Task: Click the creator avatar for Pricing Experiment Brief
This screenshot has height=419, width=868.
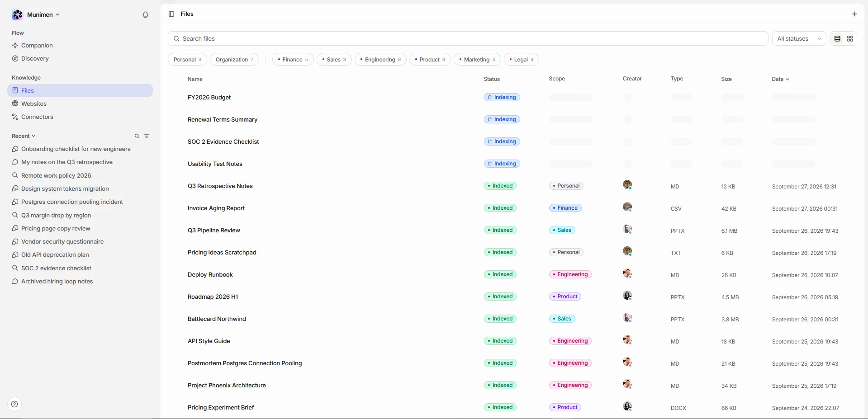Action: (x=627, y=406)
